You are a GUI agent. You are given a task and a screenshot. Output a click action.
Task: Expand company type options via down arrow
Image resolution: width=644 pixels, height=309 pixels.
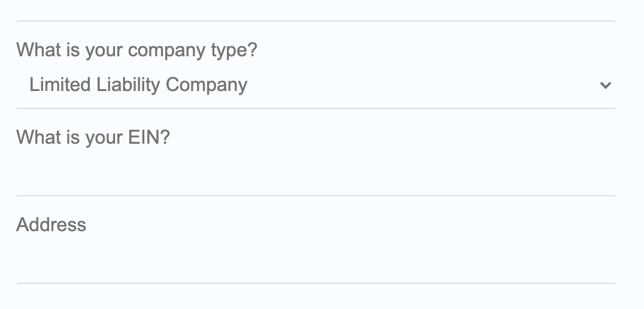[605, 85]
